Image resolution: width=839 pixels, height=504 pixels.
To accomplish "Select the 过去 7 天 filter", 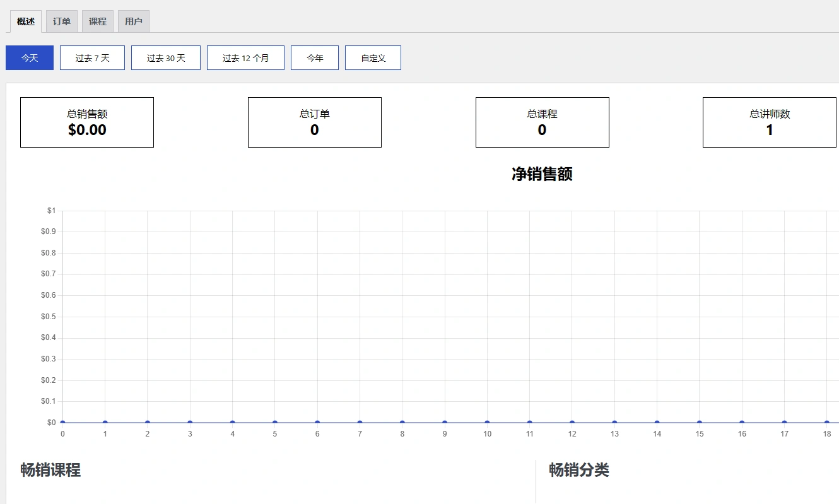I will tap(92, 57).
